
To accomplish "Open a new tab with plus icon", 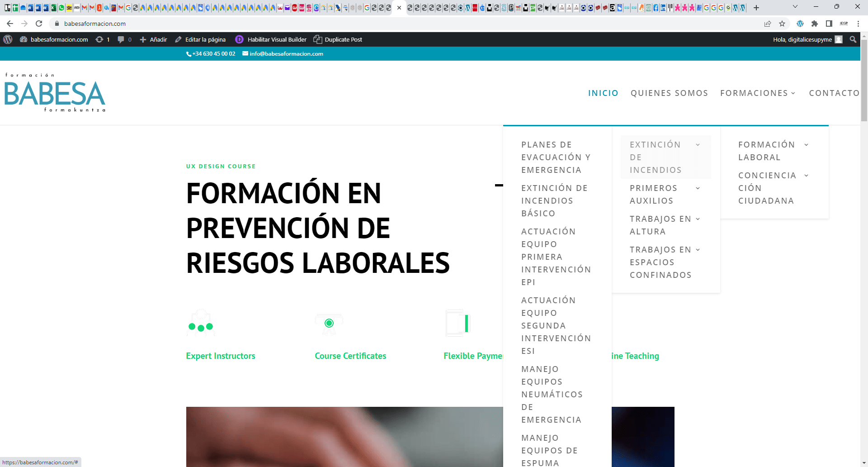I will click(x=756, y=7).
